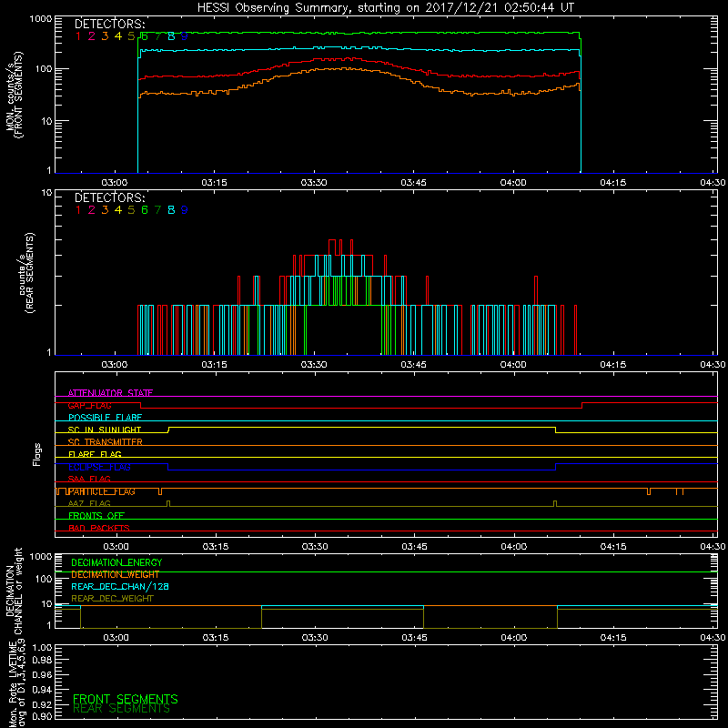728x728 pixels.
Task: Click 'MON. counts/s (FRONT SEGMENTS)' axis title
Action: [14, 95]
